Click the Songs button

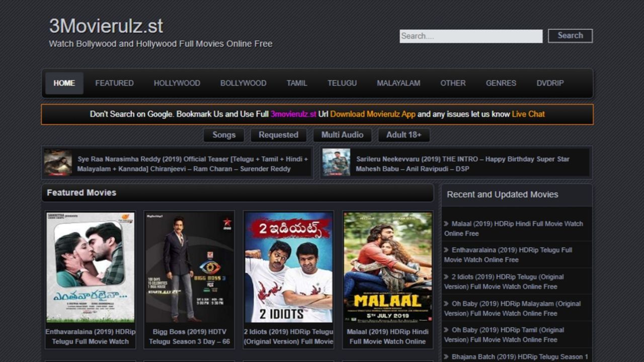coord(224,135)
